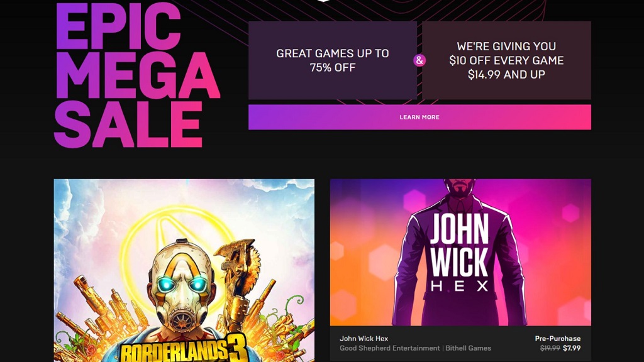Click the $7.99 discounted price
Viewport: 644px width, 362px height.
(x=571, y=348)
